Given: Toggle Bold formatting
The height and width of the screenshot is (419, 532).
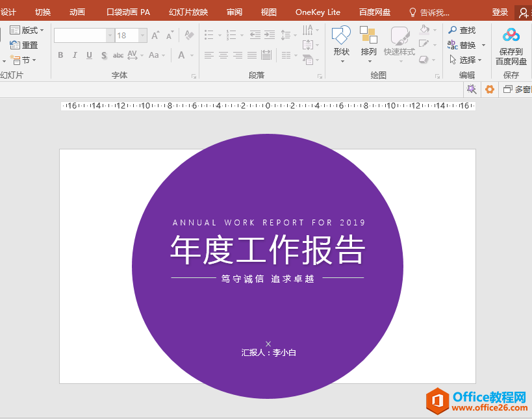Looking at the screenshot, I should pyautogui.click(x=60, y=55).
